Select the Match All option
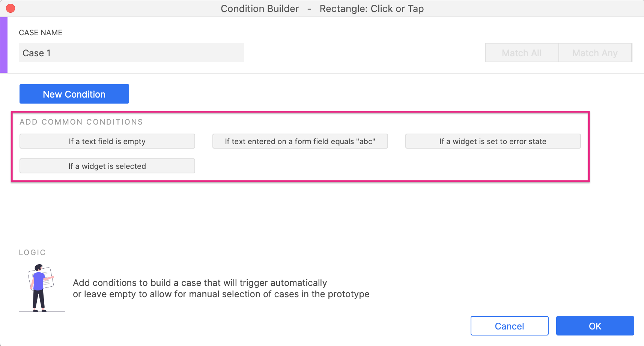This screenshot has width=644, height=346. click(x=521, y=53)
